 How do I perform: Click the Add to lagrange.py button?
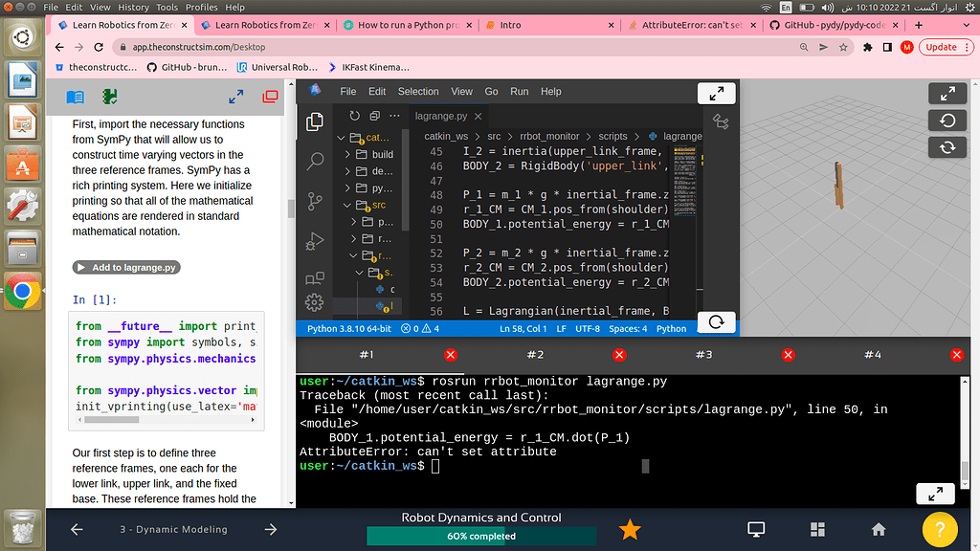click(x=126, y=268)
